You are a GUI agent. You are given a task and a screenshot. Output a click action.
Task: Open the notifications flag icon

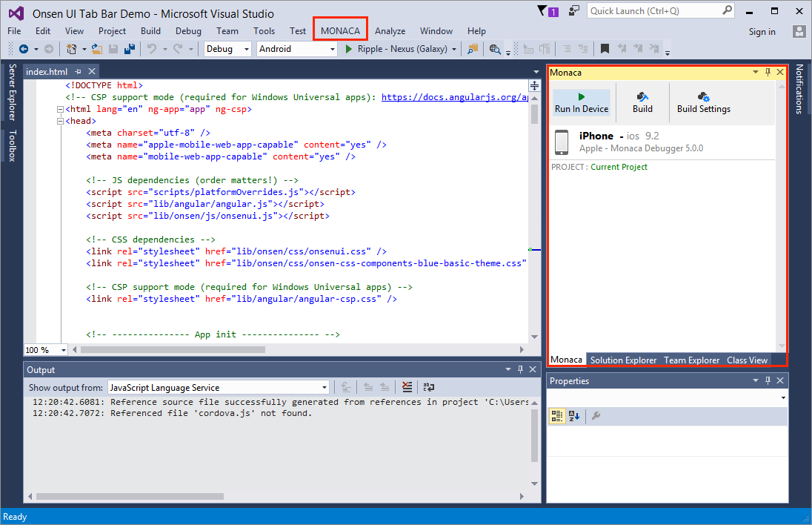[542, 10]
